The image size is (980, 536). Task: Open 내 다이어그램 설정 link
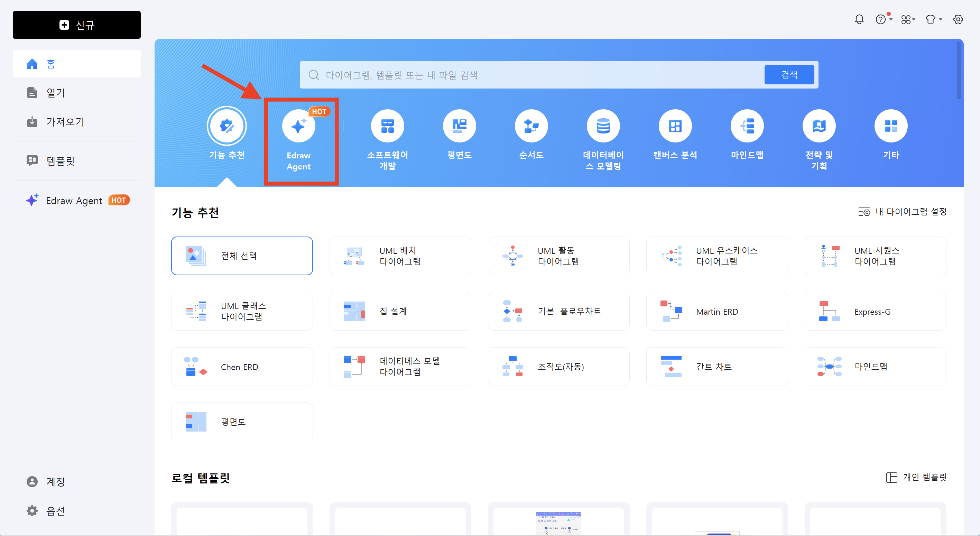pyautogui.click(x=903, y=212)
